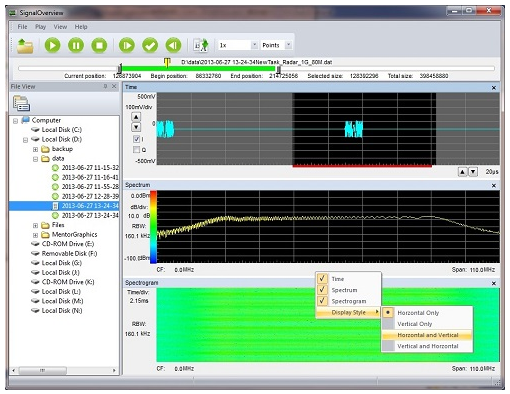Close the Spectrum panel
The image size is (510, 394).
[x=494, y=185]
